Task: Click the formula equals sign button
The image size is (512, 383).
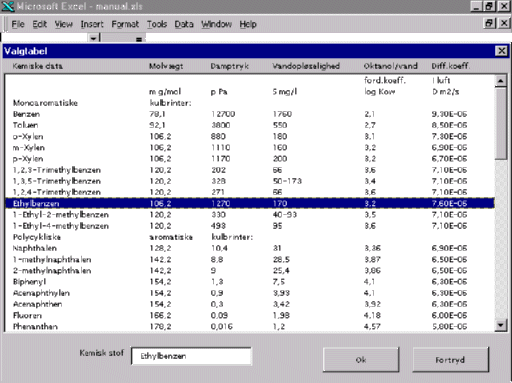Action: (139, 39)
